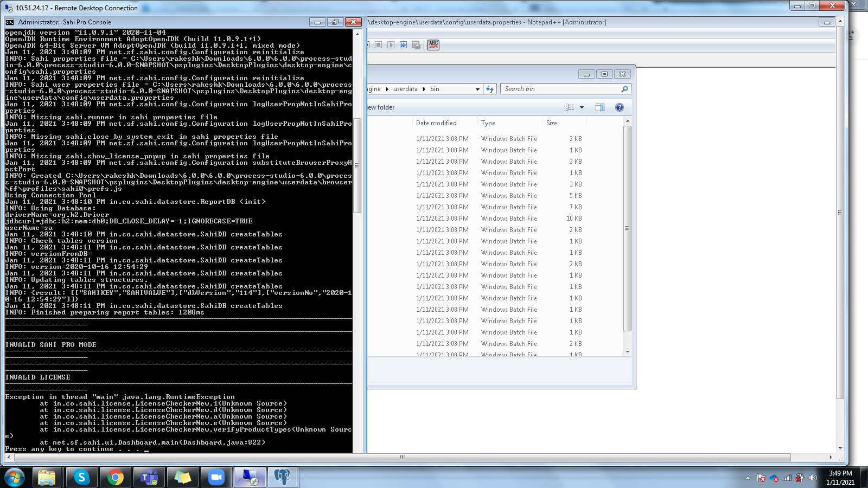Open Explorer help question mark icon
Viewport: 868px width, 488px height.
(x=620, y=107)
